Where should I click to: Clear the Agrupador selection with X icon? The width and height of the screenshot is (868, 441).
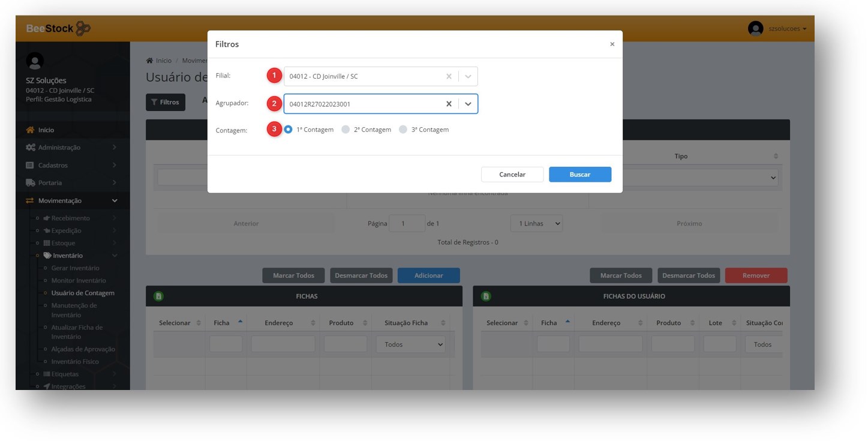(x=448, y=104)
